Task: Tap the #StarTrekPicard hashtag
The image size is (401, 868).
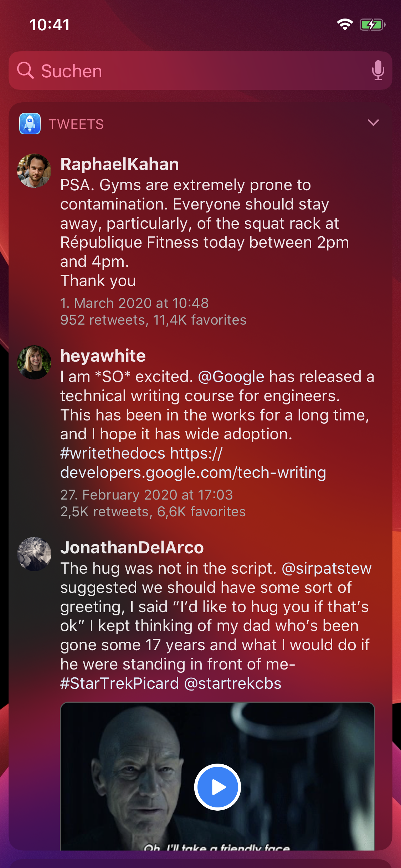Action: 119,683
